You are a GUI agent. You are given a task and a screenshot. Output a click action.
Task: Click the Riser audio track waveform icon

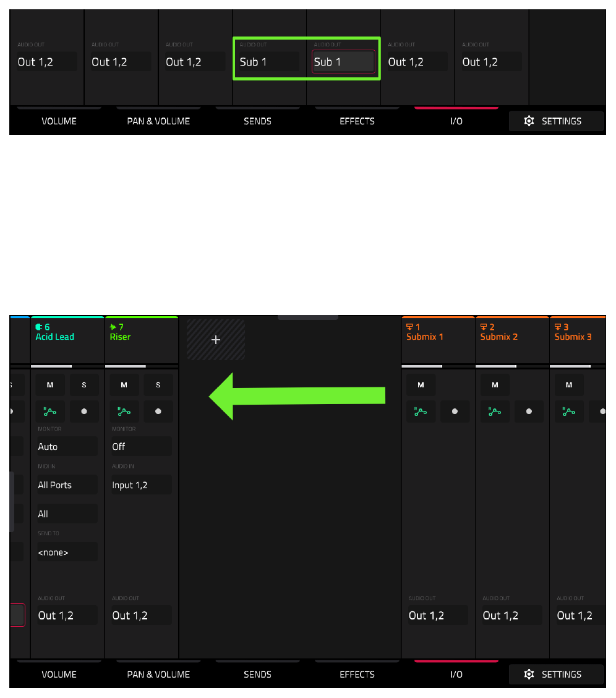pyautogui.click(x=113, y=327)
